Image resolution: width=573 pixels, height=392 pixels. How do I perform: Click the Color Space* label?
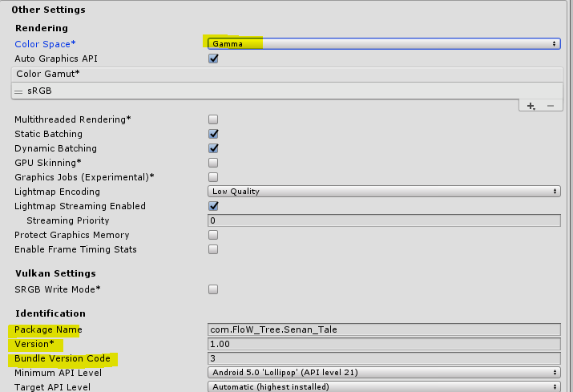45,44
